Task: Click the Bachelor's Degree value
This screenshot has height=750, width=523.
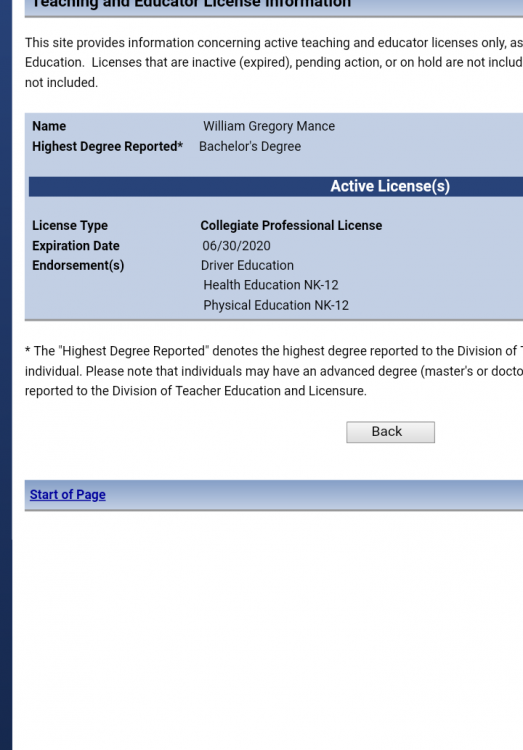Action: point(250,146)
